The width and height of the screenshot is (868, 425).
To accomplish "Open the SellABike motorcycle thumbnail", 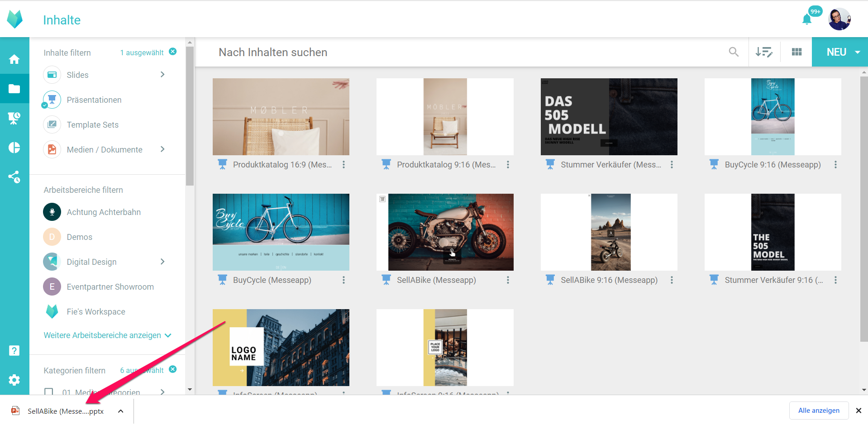I will (445, 232).
